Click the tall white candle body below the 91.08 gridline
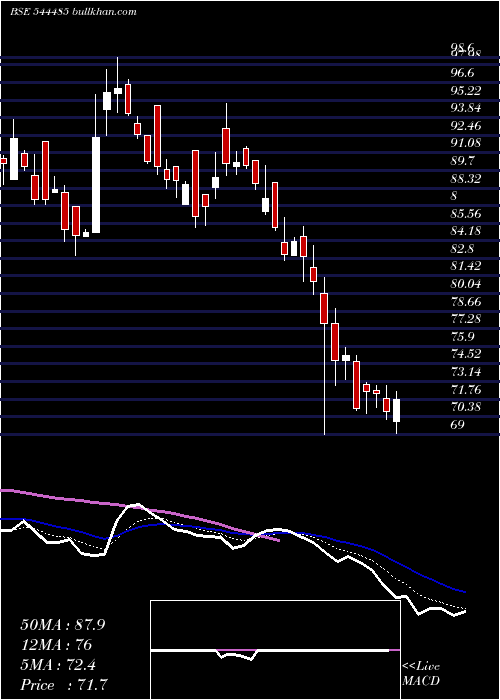Screen dimensions: 500x700 pyautogui.click(x=96, y=185)
